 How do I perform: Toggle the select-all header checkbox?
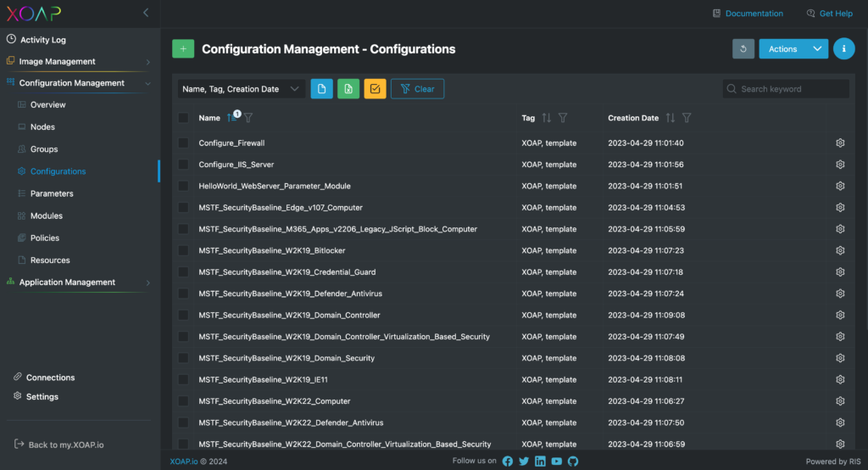(x=183, y=117)
